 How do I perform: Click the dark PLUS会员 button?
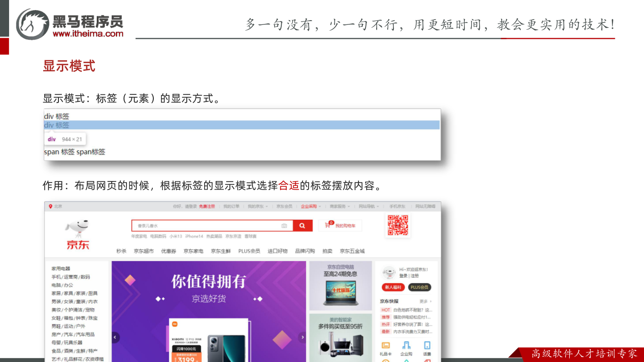coord(420,287)
